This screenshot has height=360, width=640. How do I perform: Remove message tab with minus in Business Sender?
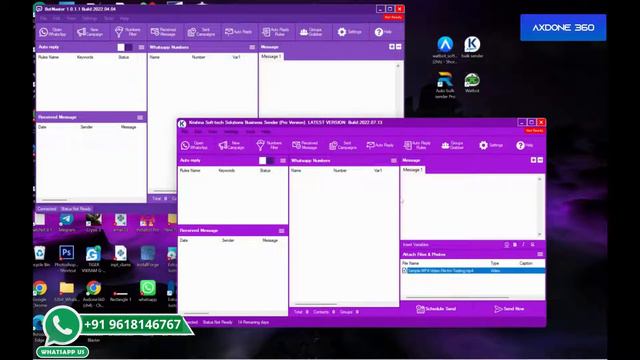540,160
